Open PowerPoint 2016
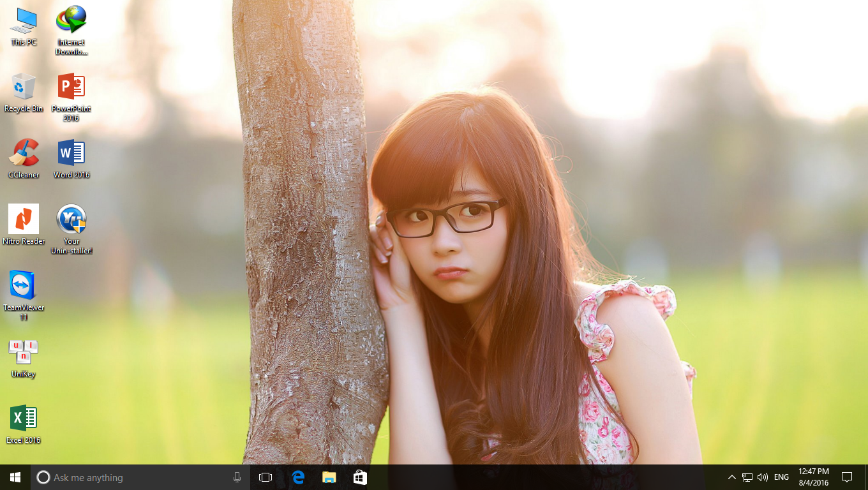The height and width of the screenshot is (490, 868). [x=71, y=86]
